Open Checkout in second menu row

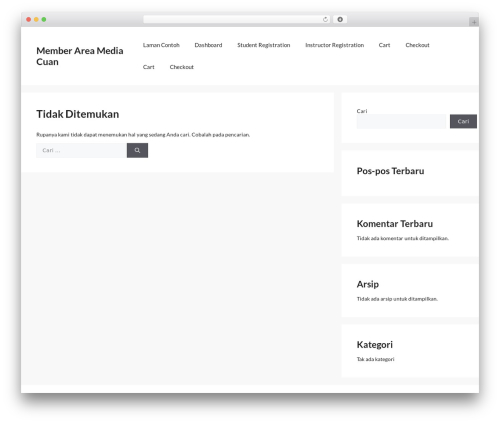coord(182,67)
